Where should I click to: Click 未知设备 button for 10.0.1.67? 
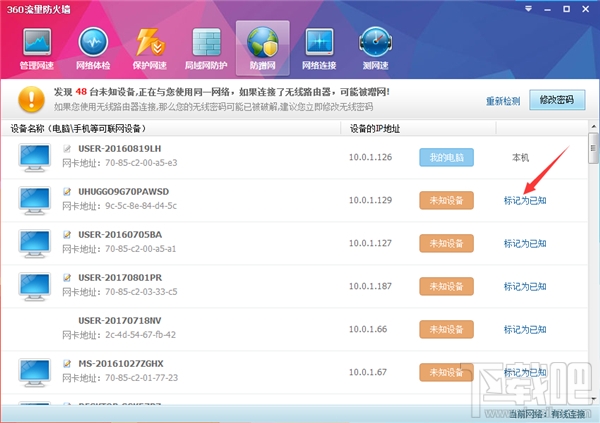447,372
